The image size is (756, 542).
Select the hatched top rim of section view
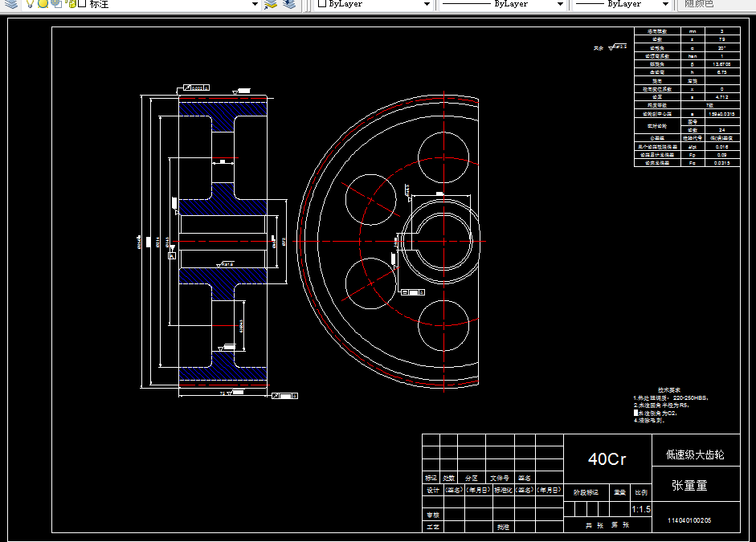tap(223, 108)
